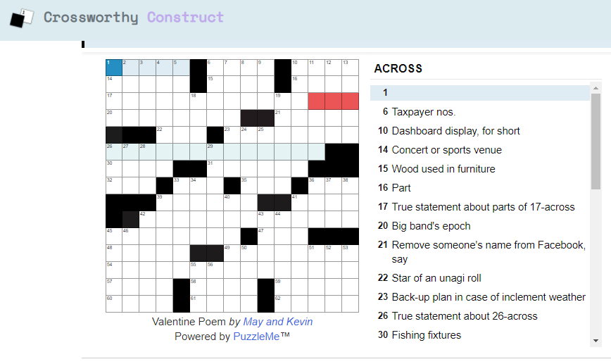Click the highlighted blue cell numbered 1
This screenshot has width=611, height=364.
coord(114,68)
